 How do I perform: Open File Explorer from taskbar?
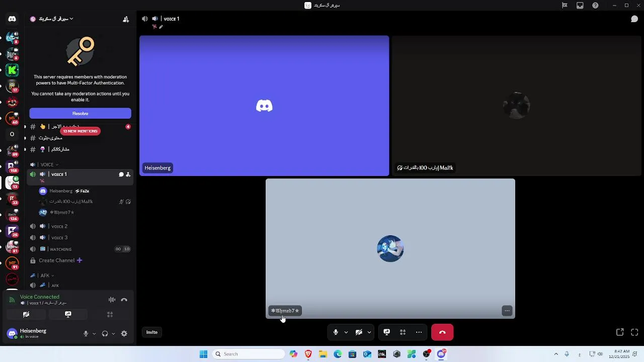(323, 354)
